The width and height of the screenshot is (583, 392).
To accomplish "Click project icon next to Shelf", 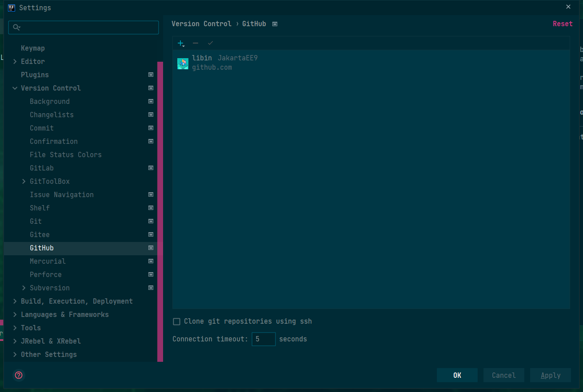I will 151,208.
